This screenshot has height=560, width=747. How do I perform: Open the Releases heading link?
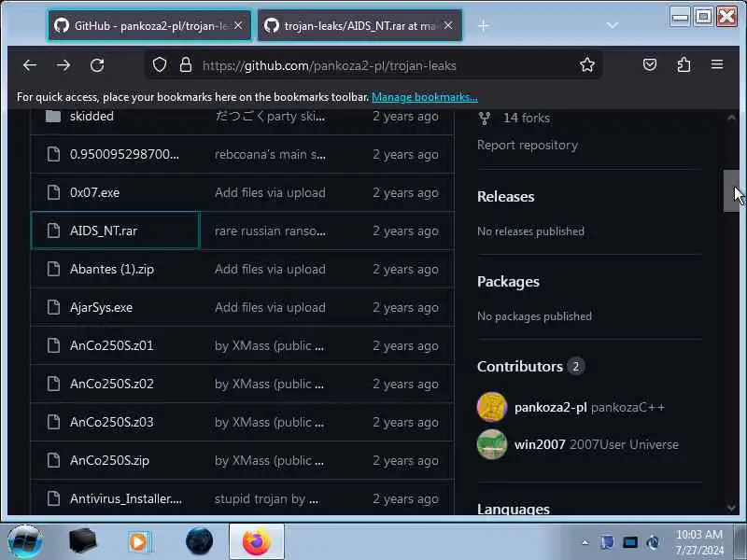[x=505, y=197]
